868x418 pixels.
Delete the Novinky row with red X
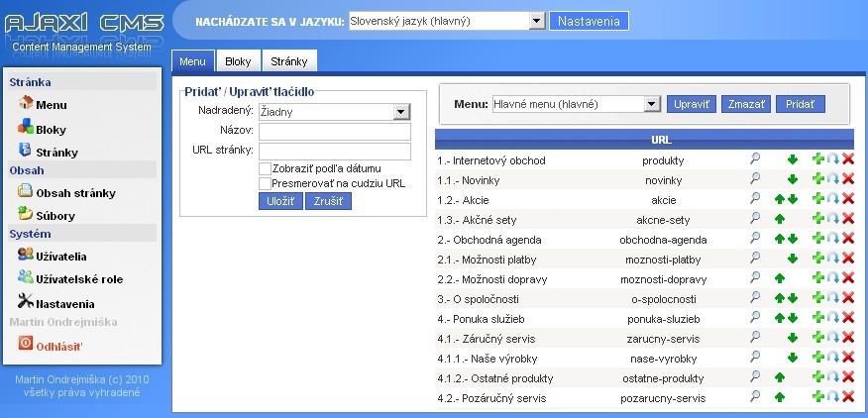tap(848, 179)
